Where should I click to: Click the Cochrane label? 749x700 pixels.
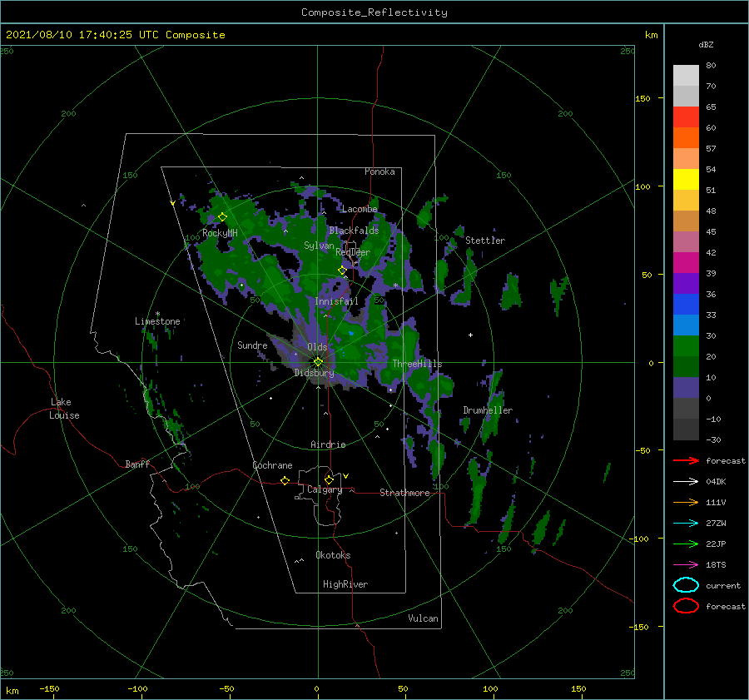click(272, 465)
